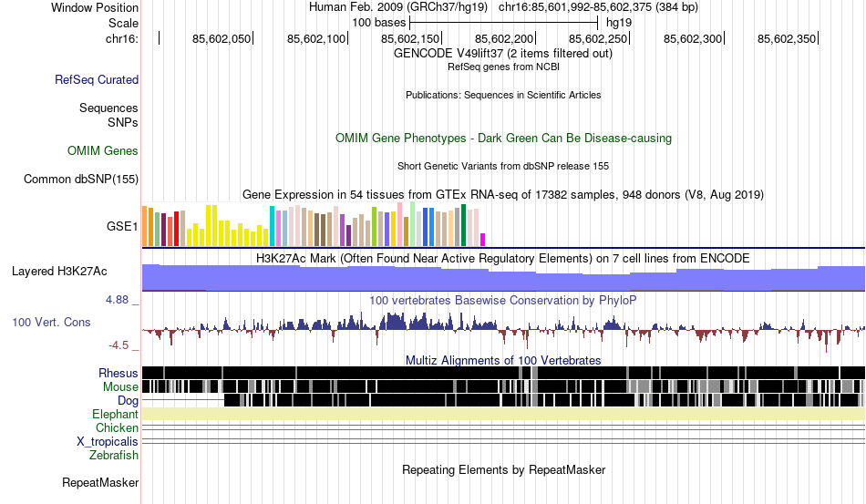Click the hg19 assembly label by scale
The image size is (866, 504).
point(619,23)
